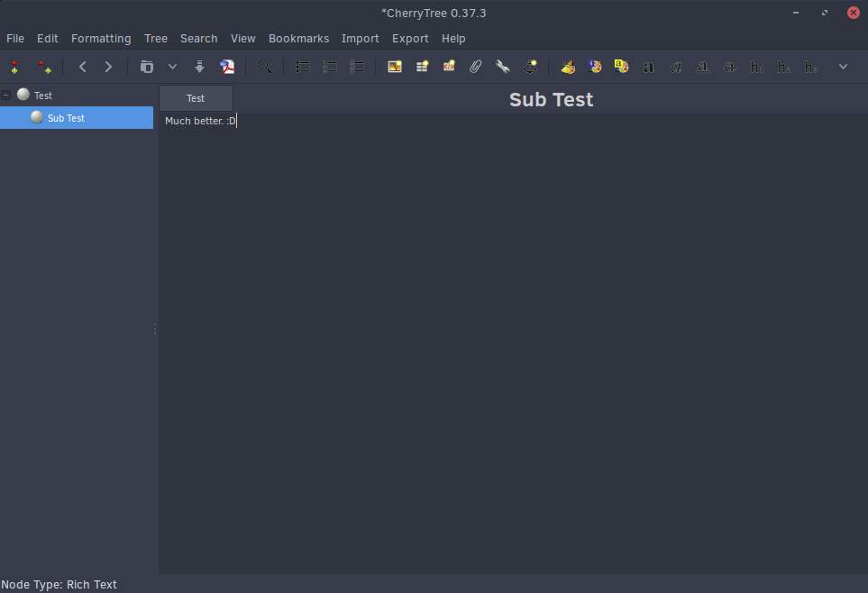Viewport: 868px width, 593px height.
Task: Collapse the Test tree node
Action: [x=6, y=96]
